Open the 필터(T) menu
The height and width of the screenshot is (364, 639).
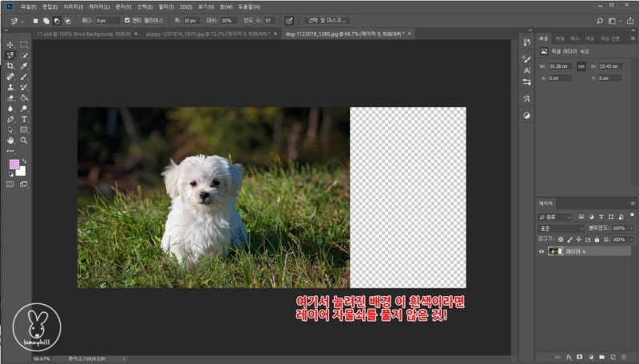(166, 6)
